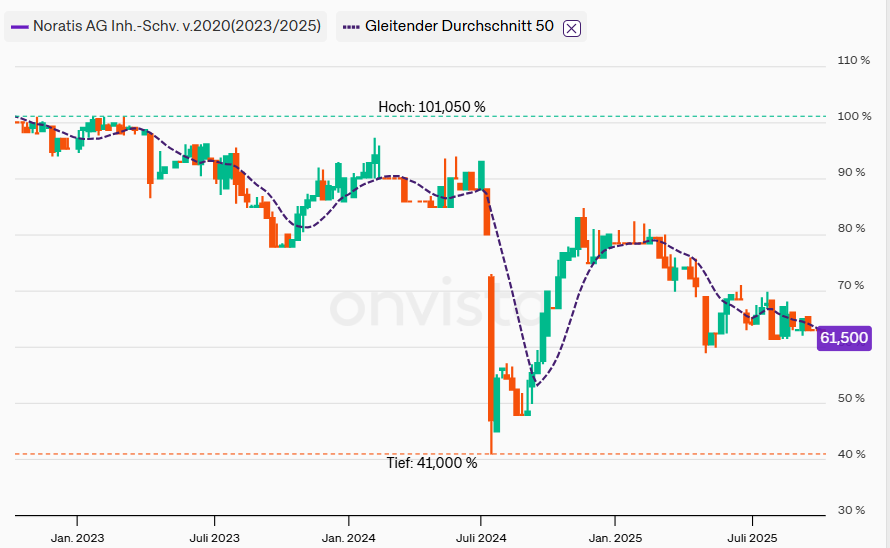890x548 pixels.
Task: Click the Jan. 2025 time axis label
Action: tap(614, 537)
